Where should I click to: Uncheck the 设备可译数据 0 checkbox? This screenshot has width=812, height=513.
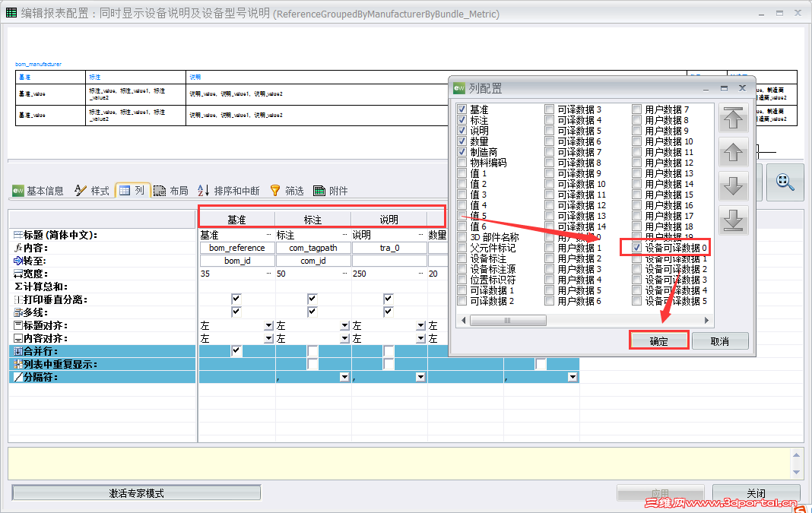(636, 248)
